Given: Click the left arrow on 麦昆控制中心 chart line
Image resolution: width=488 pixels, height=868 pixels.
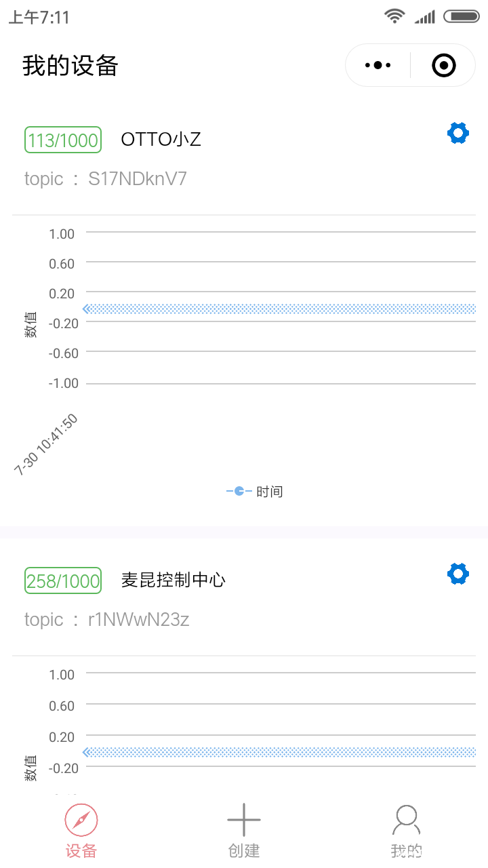Looking at the screenshot, I should click(86, 752).
